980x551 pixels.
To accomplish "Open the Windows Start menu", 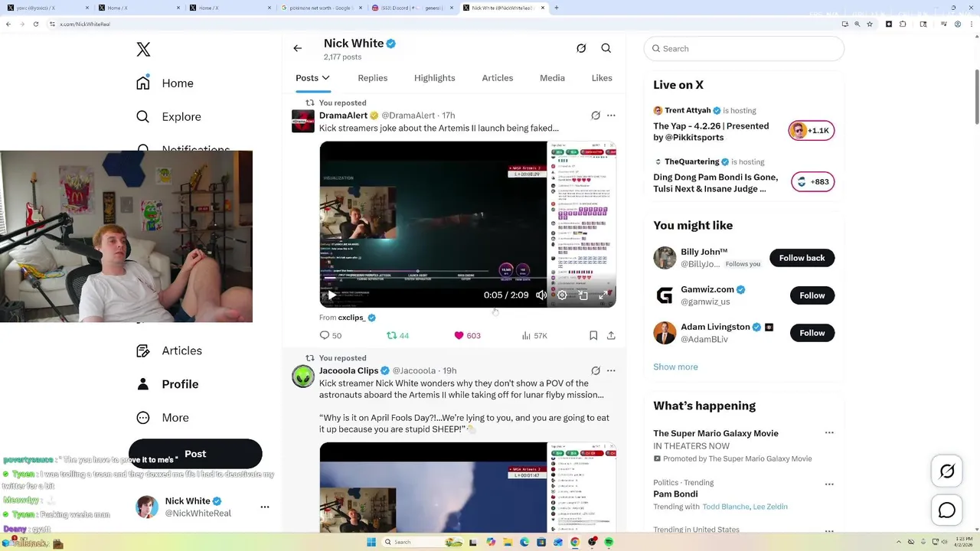I will 371,542.
